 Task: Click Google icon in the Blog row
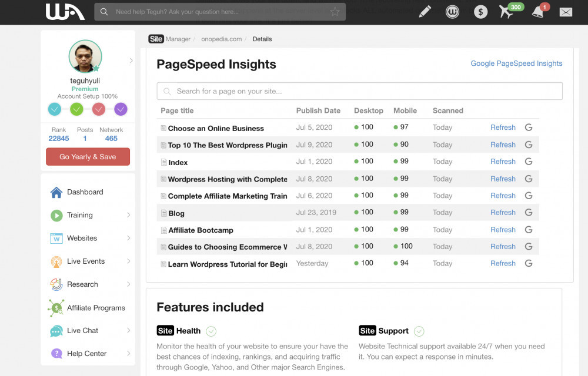[x=529, y=212]
